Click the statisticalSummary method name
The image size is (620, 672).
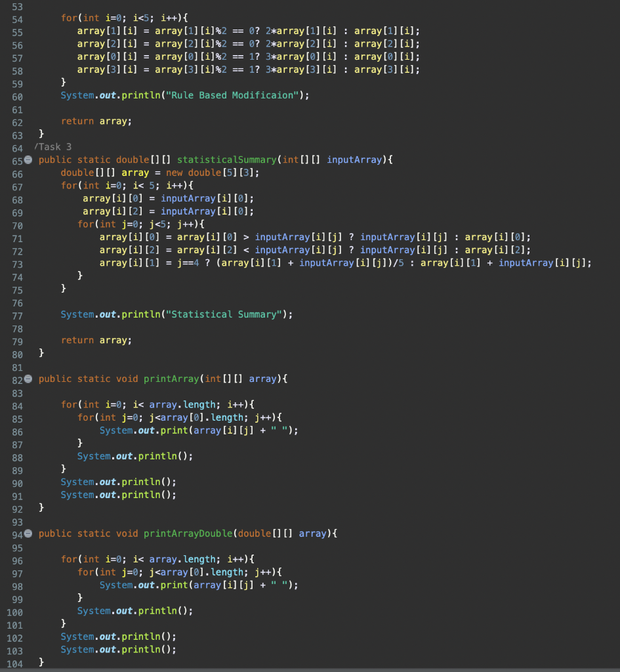click(x=226, y=159)
